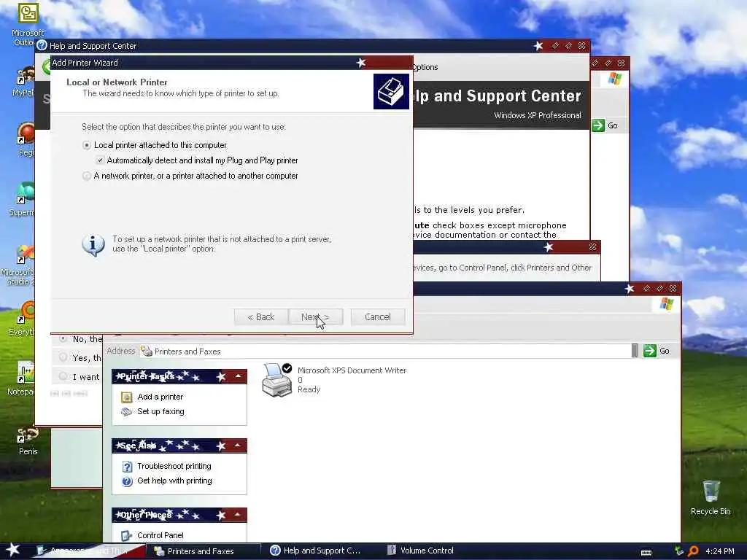The height and width of the screenshot is (560, 747).
Task: Select the 'Yes, th' radio option in Help window
Action: [x=63, y=357]
